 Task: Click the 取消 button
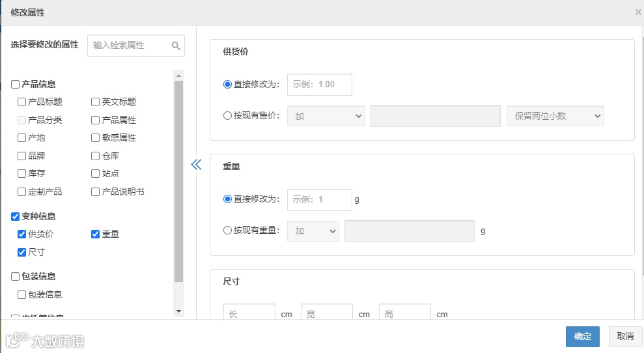[x=625, y=336]
